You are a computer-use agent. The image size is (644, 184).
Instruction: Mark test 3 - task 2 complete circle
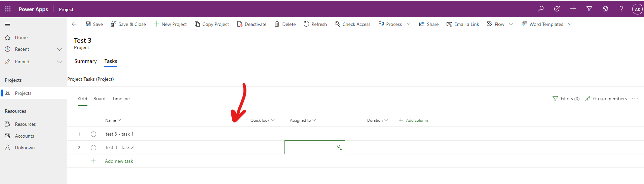coord(93,148)
